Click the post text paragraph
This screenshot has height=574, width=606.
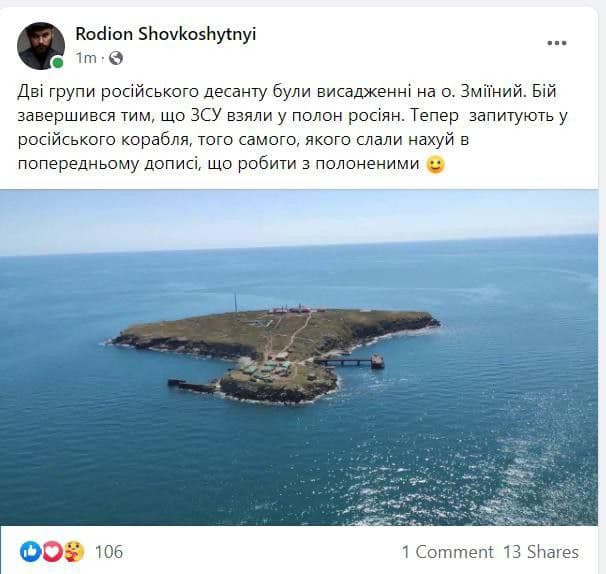293,128
